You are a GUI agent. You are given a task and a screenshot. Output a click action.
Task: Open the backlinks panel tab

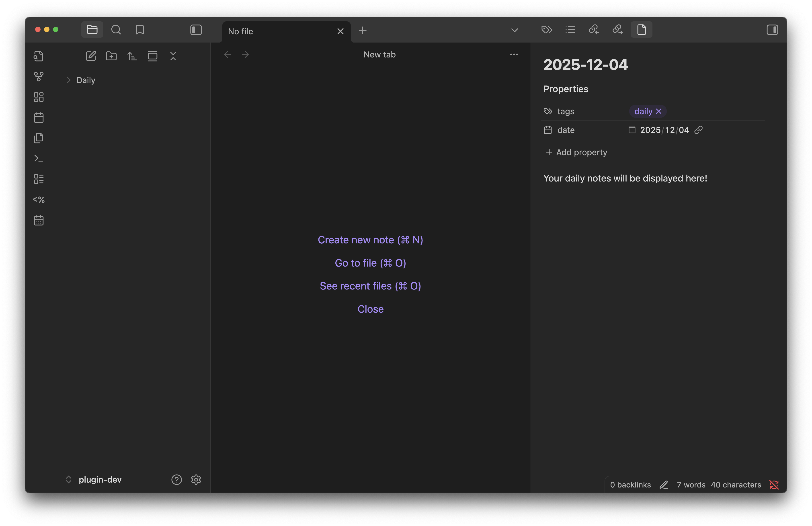coord(594,30)
